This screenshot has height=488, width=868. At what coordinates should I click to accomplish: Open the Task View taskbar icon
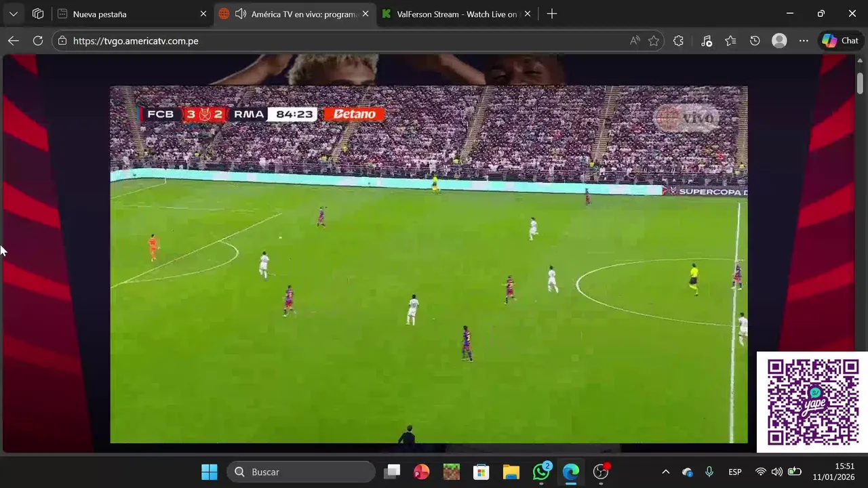click(x=392, y=472)
